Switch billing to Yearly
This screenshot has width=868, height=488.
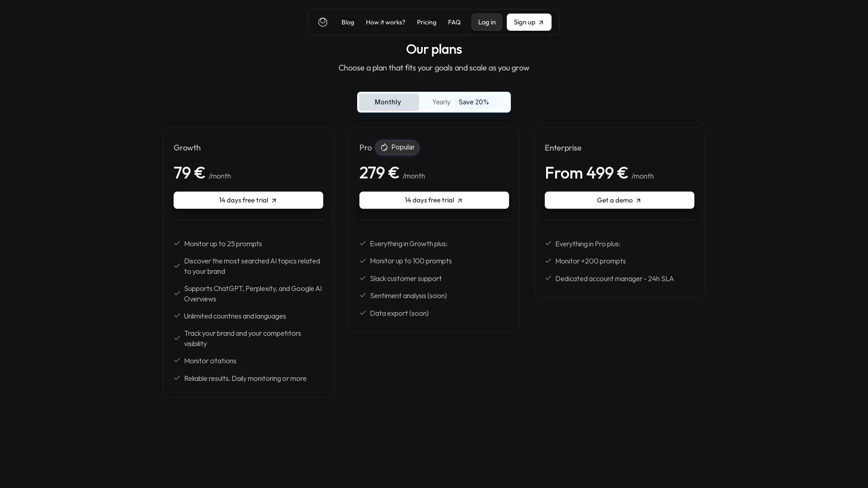coord(441,102)
